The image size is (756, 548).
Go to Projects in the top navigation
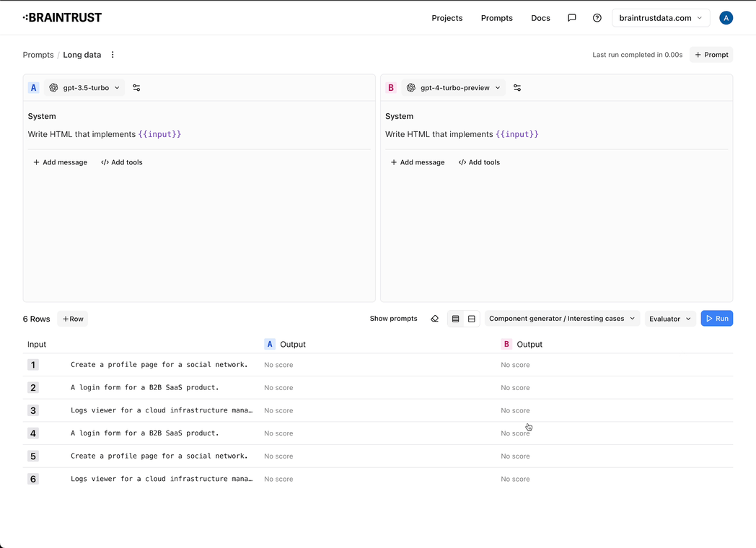pos(447,18)
